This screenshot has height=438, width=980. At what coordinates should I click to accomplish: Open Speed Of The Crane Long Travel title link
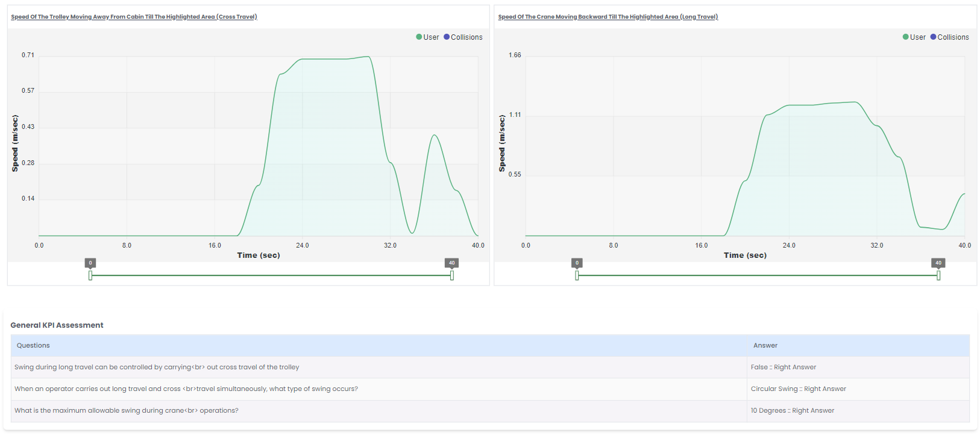coord(608,17)
